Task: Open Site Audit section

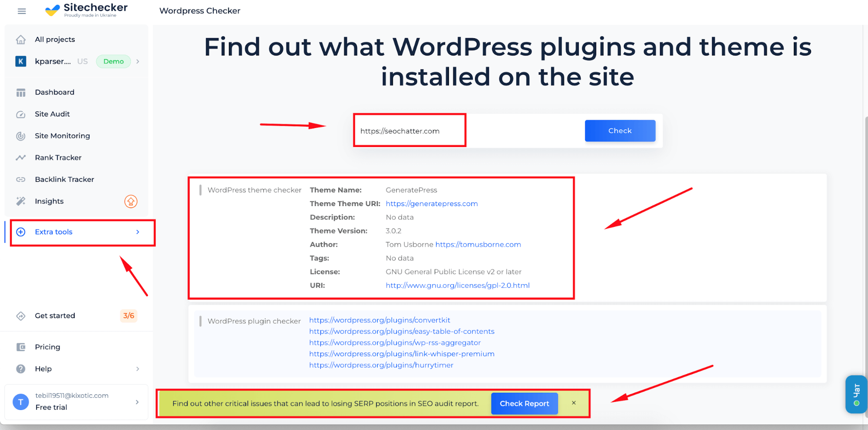Action: (53, 114)
